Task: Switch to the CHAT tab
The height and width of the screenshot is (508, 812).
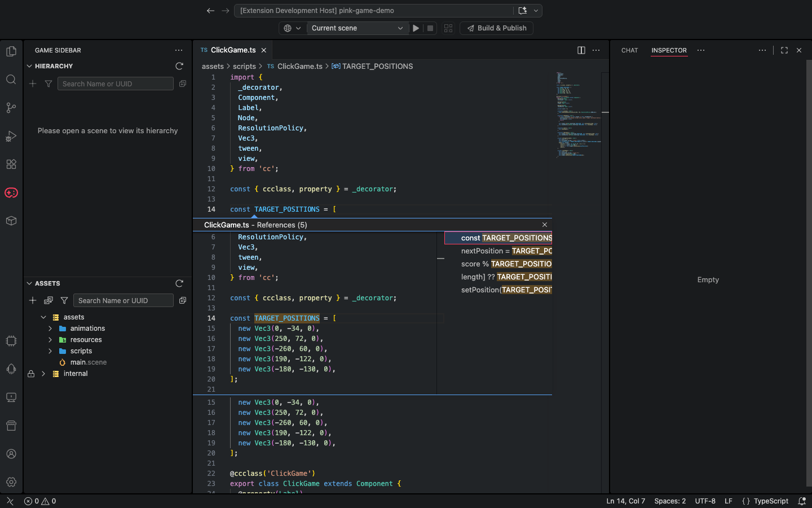Action: coord(629,50)
